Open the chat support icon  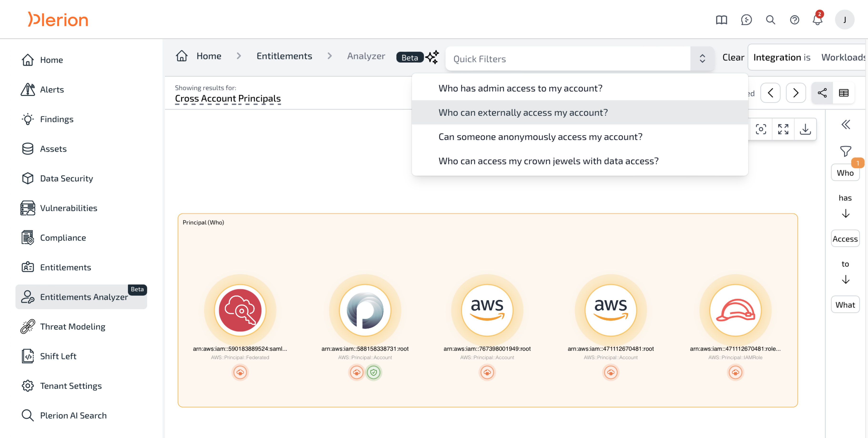746,20
